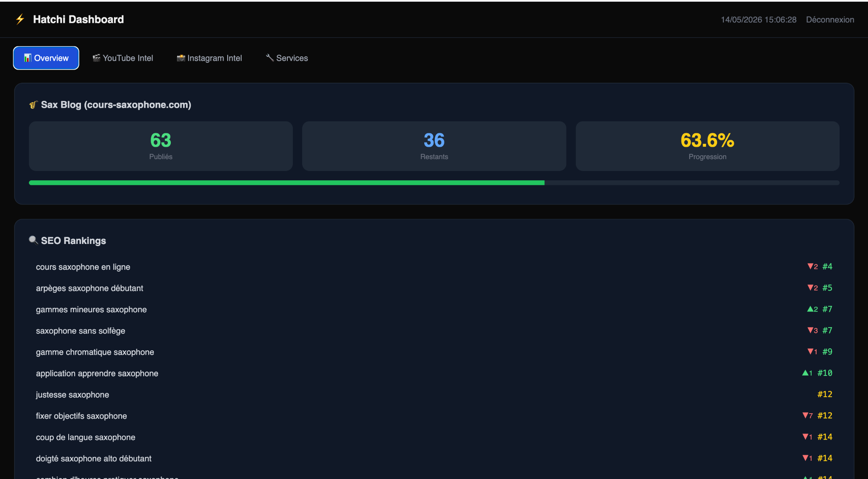Image resolution: width=868 pixels, height=479 pixels.
Task: Click rank #7 for gammes mineures saxophone
Action: click(x=827, y=309)
